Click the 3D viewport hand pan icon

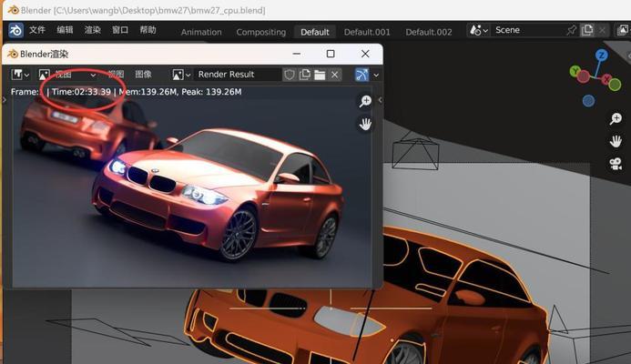pos(616,142)
